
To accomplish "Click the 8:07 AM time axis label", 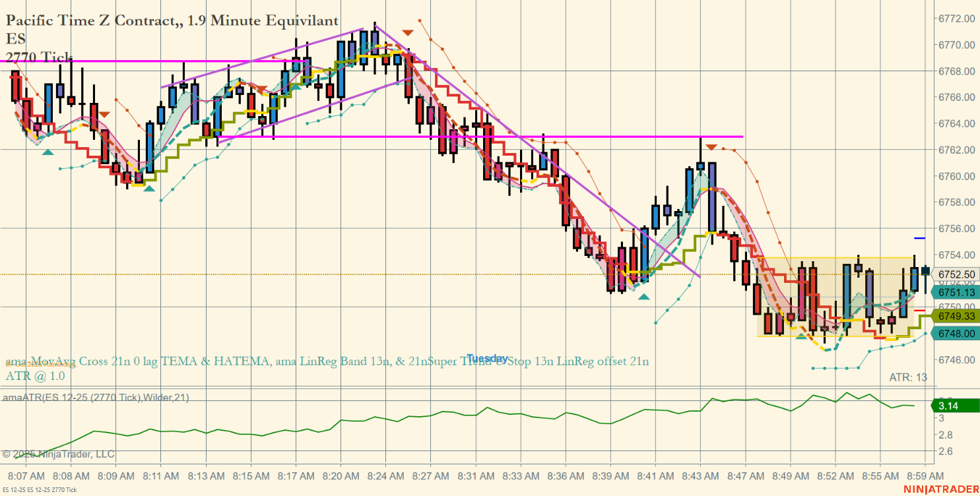I will click(x=27, y=476).
